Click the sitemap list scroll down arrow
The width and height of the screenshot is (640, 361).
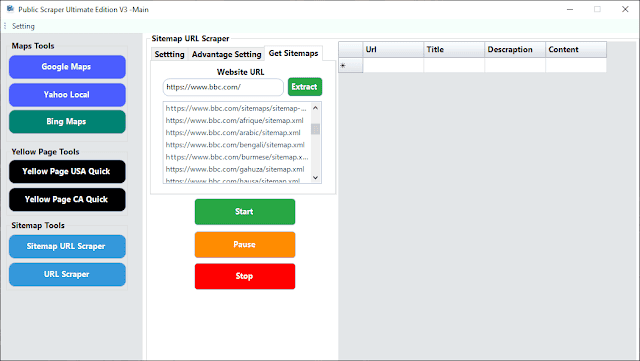(316, 177)
